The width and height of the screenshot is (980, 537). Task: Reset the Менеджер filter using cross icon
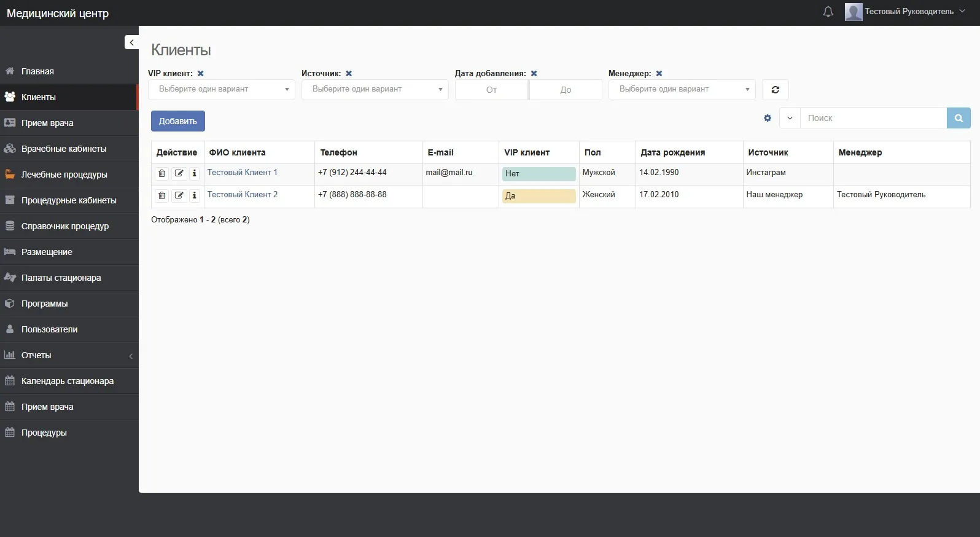pos(659,73)
